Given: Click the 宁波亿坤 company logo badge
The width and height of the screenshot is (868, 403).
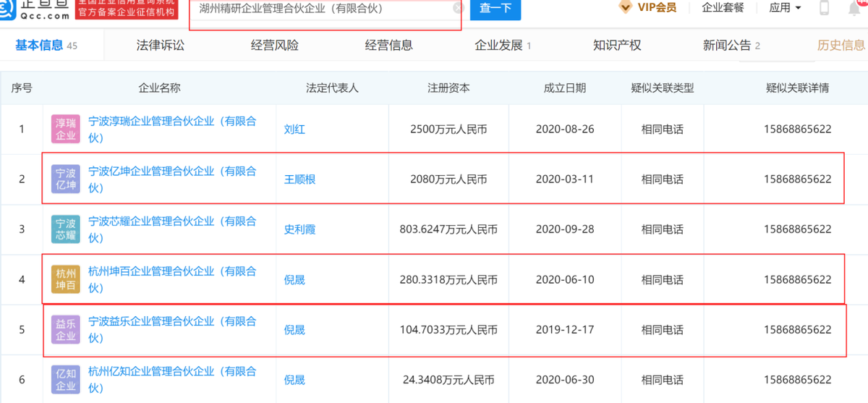Looking at the screenshot, I should click(x=66, y=179).
